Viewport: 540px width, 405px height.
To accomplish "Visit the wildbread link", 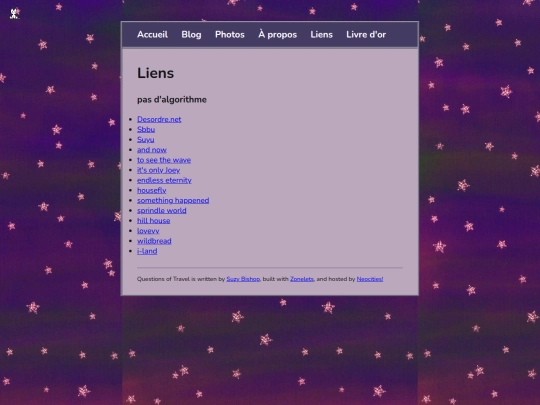I will [154, 241].
